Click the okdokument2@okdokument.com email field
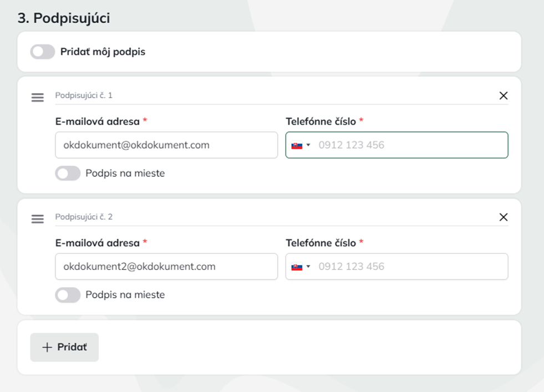 point(166,267)
